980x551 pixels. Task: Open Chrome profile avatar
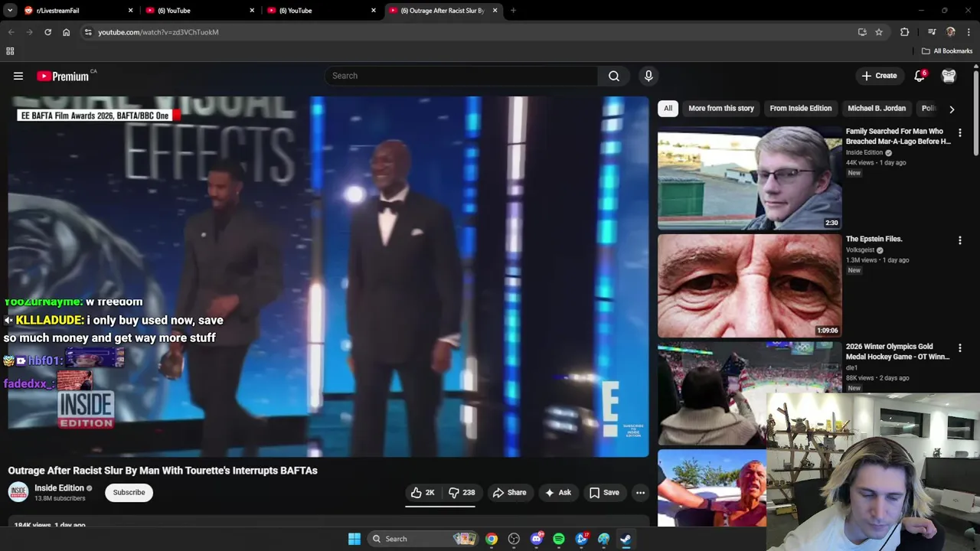(x=951, y=32)
